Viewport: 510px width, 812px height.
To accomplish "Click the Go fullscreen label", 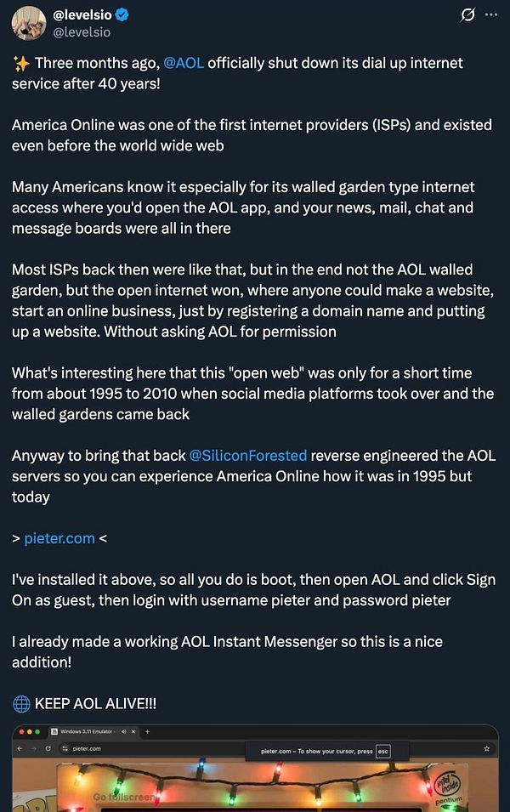I will pos(123,797).
